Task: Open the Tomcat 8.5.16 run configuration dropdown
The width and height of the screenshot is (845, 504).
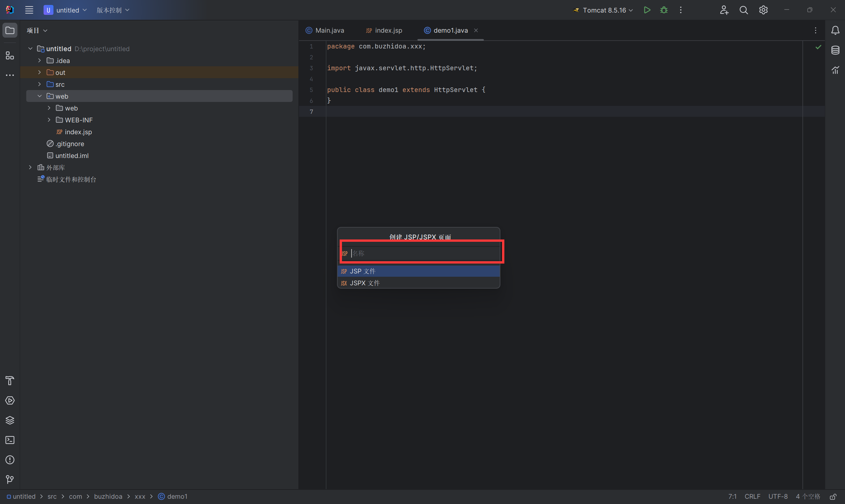Action: 604,10
